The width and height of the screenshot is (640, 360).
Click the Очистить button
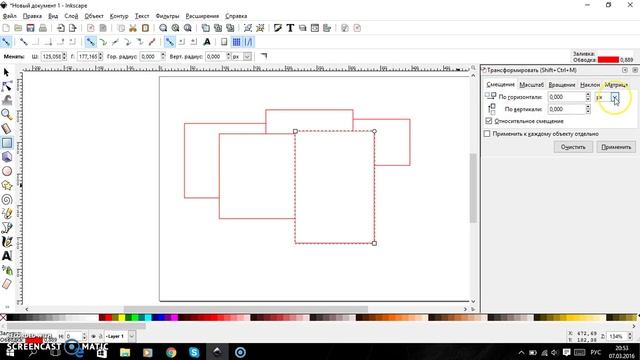[x=573, y=147]
